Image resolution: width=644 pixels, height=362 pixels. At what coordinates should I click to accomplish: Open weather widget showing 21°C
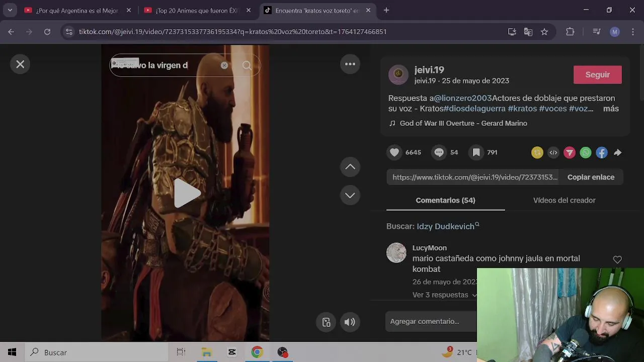tap(458, 352)
